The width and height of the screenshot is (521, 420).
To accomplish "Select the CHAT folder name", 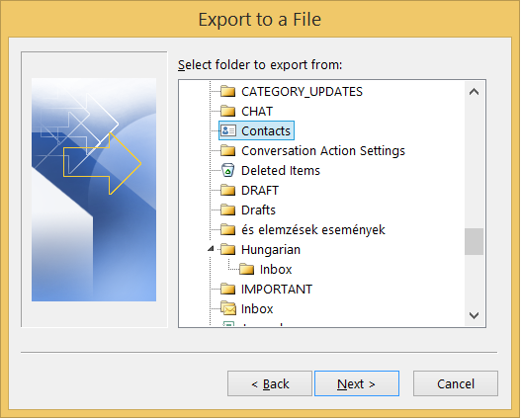I will coord(257,112).
